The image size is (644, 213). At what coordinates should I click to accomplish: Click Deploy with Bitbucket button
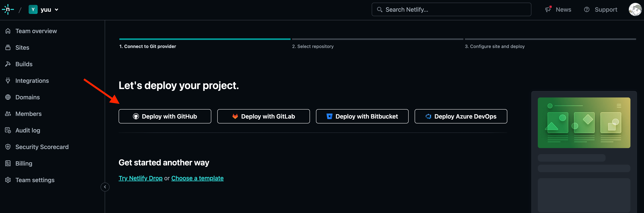[362, 116]
